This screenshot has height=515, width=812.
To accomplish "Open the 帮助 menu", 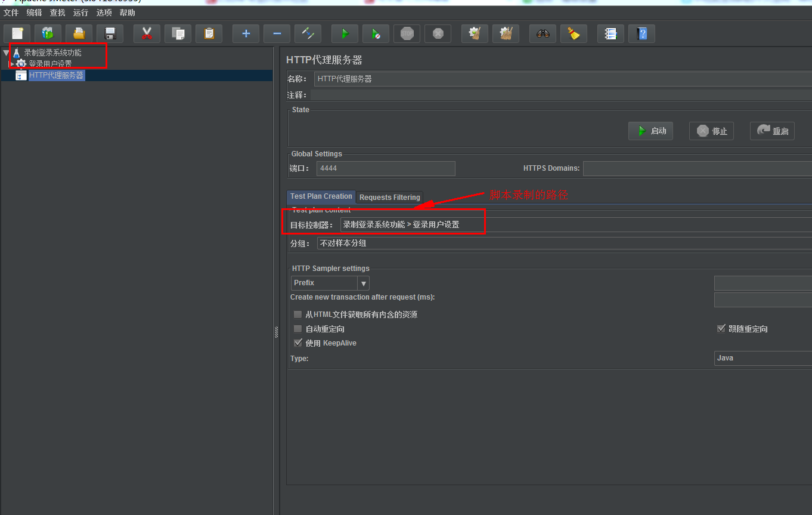I will click(x=128, y=13).
